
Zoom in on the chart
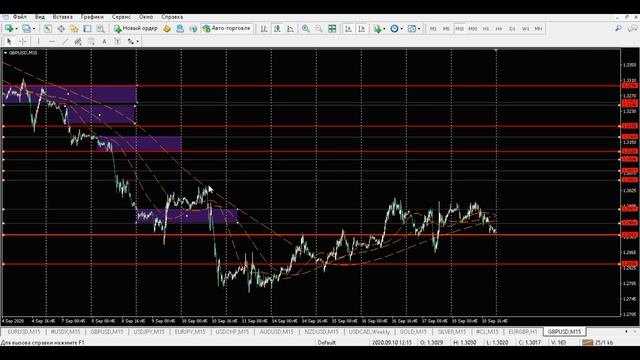click(x=306, y=29)
